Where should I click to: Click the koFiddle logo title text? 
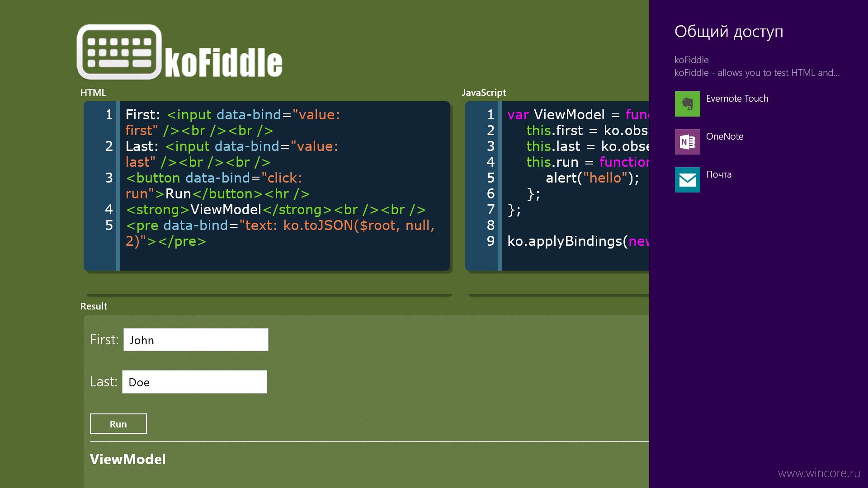pos(223,62)
